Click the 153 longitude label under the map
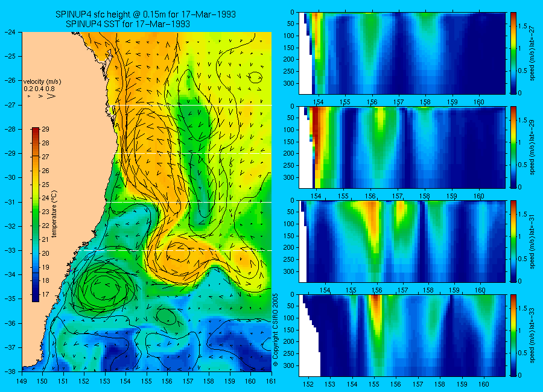The width and height of the screenshot is (543, 392). tap(105, 381)
